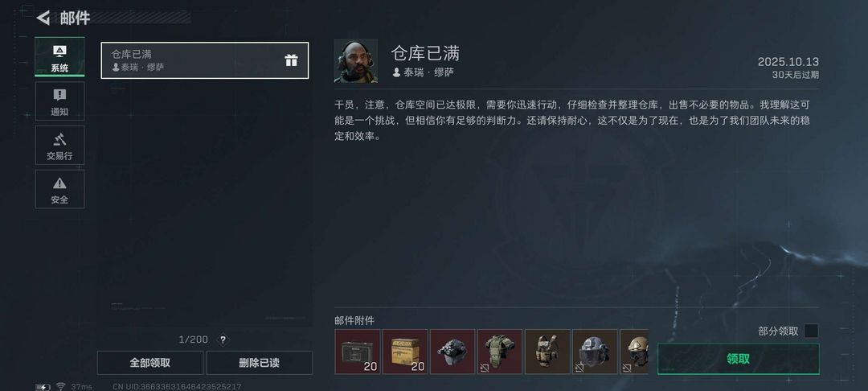The width and height of the screenshot is (868, 391).
Task: Go back using the arrow beside 邮件
Action: coord(43,18)
